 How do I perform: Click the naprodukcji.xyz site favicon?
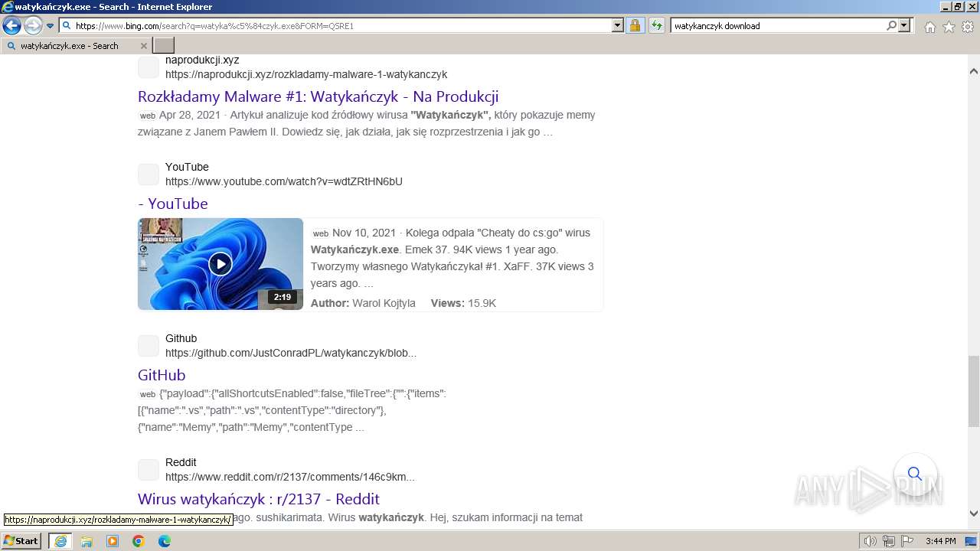tap(149, 67)
